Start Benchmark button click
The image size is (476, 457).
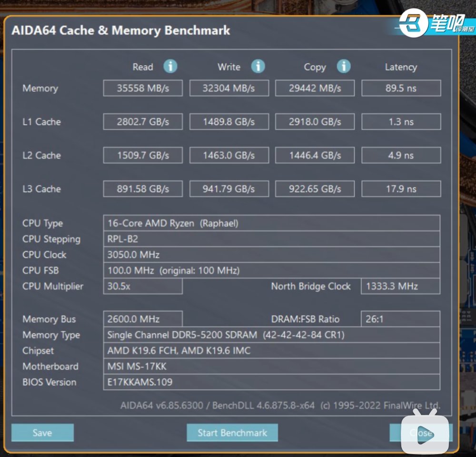coord(232,432)
